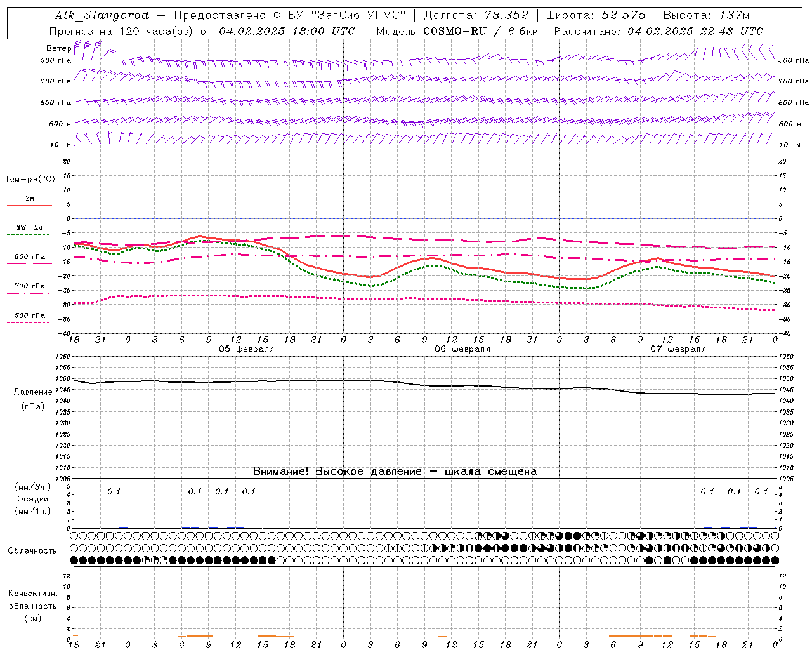
Task: Click the Облачность section label
Action: pos(32,551)
